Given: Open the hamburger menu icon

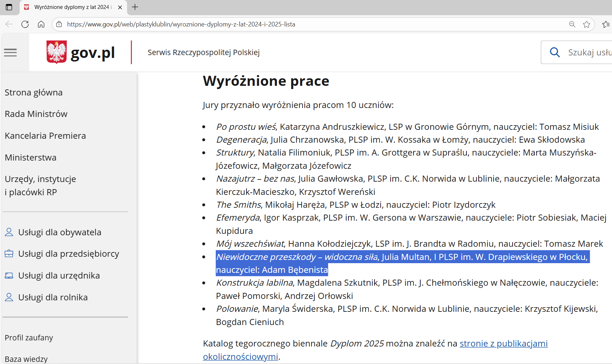Looking at the screenshot, I should click(10, 53).
